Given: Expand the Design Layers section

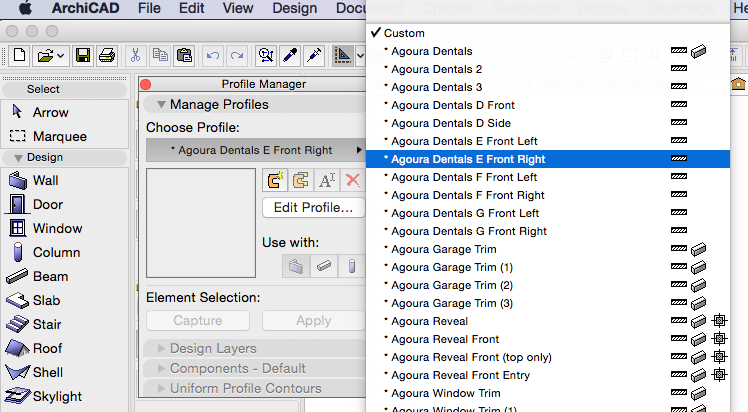Looking at the screenshot, I should tap(215, 348).
